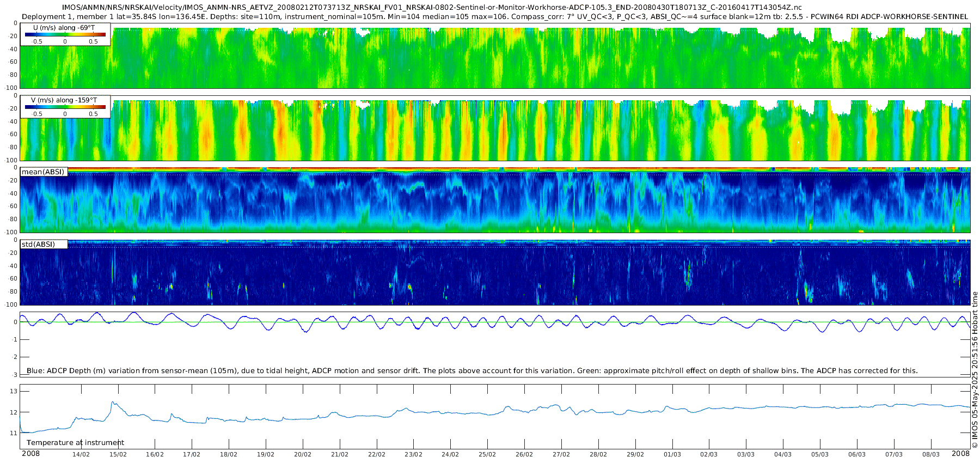Click the 05/03 date tick label
This screenshot has height=463, width=980.
click(820, 454)
